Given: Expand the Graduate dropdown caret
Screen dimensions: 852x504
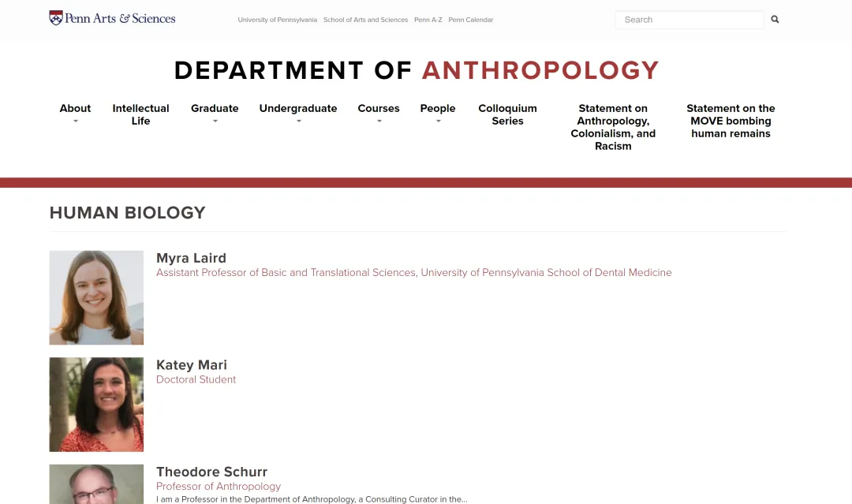Looking at the screenshot, I should pyautogui.click(x=215, y=121).
